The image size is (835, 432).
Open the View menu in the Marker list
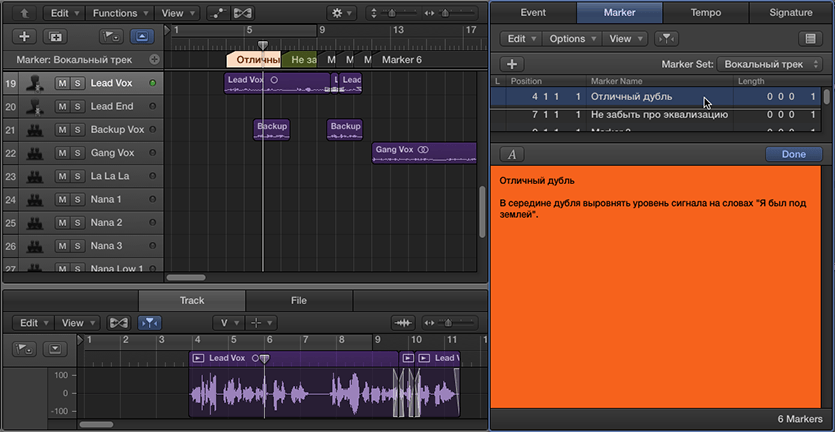tap(625, 38)
